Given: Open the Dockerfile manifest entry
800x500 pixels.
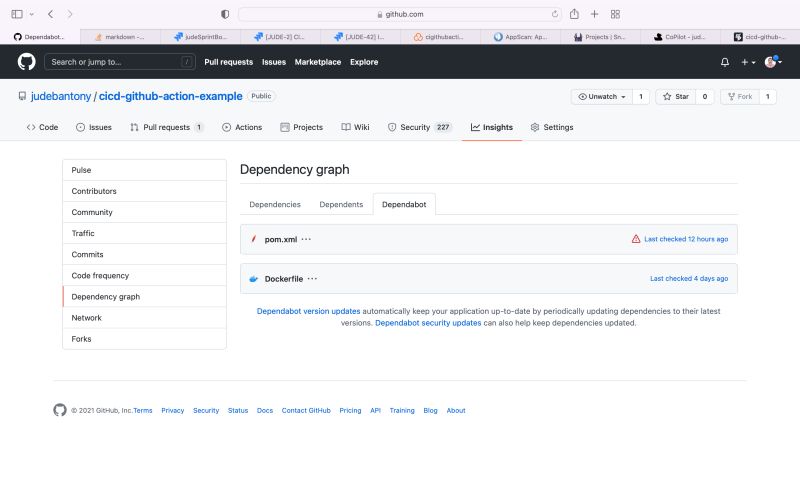Looking at the screenshot, I should pos(284,279).
